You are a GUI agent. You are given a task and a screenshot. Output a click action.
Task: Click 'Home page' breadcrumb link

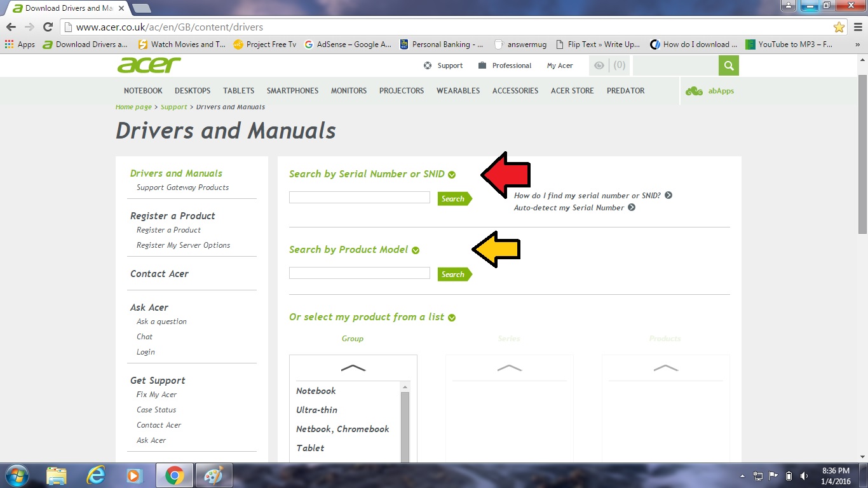[x=133, y=107]
